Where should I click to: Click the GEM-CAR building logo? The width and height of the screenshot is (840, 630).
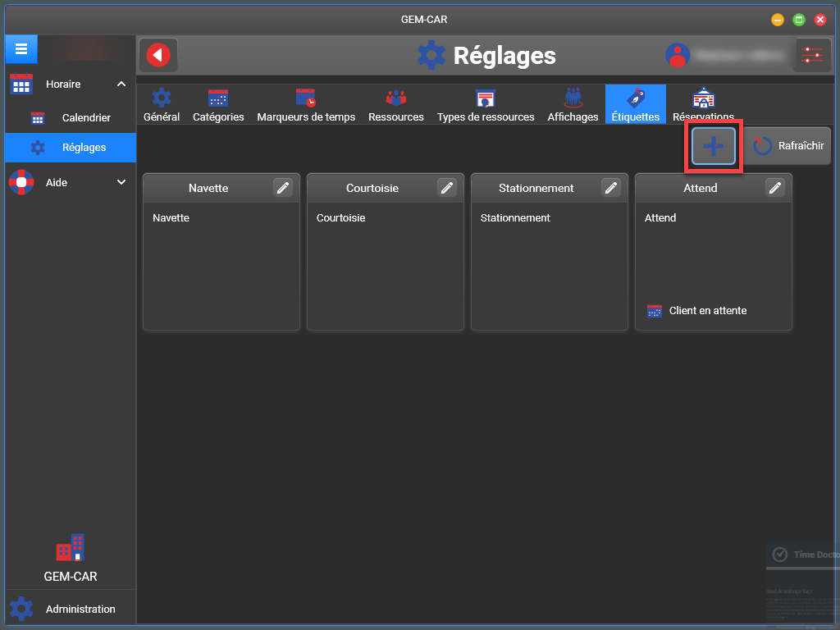pos(71,547)
